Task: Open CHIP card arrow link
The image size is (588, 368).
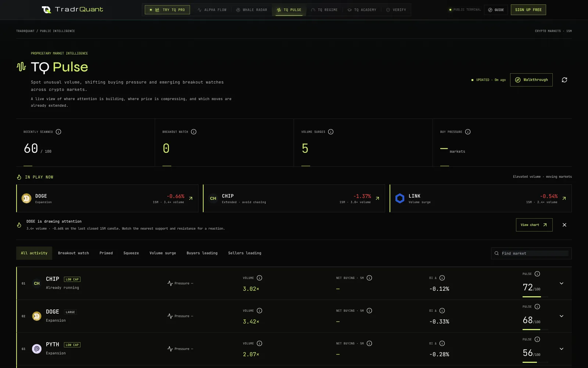Action: point(377,198)
